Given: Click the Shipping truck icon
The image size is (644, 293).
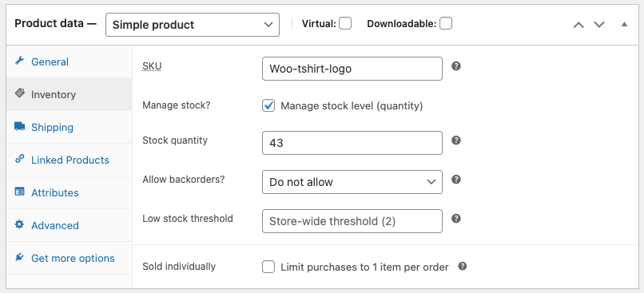Looking at the screenshot, I should (x=19, y=126).
